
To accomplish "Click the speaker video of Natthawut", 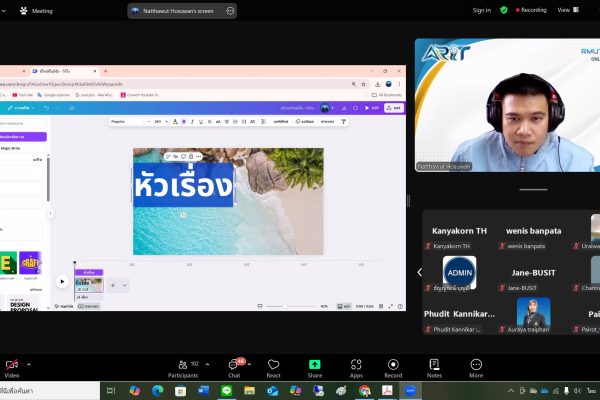I will pyautogui.click(x=507, y=105).
